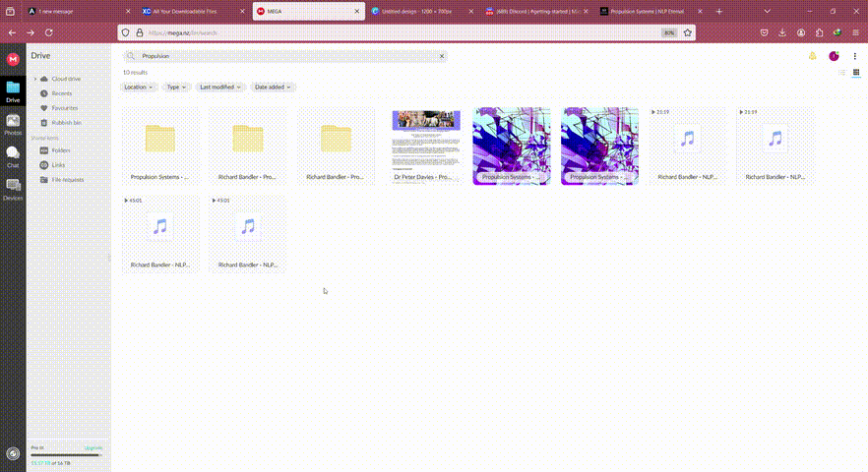The width and height of the screenshot is (868, 472).
Task: Open the Firefox account icon
Action: coord(801,32)
